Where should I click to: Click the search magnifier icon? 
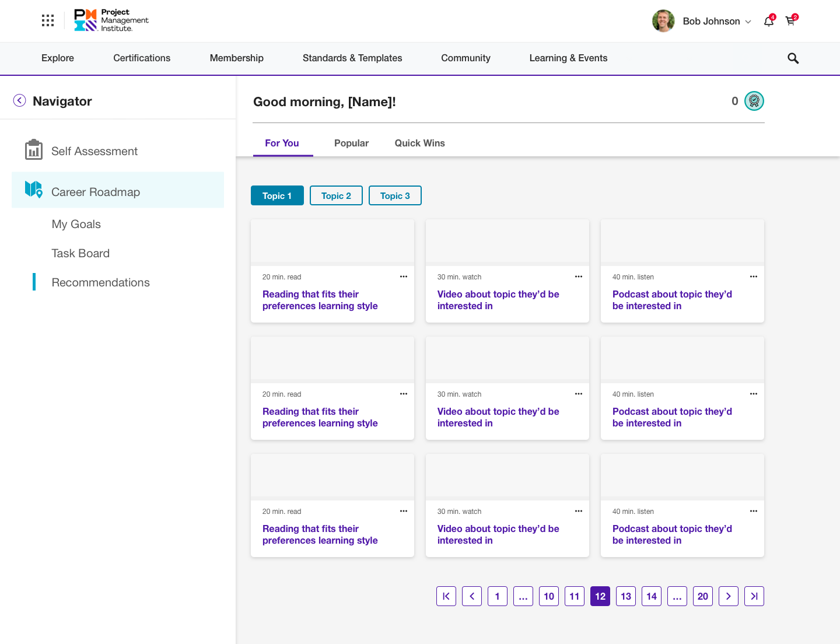[793, 58]
